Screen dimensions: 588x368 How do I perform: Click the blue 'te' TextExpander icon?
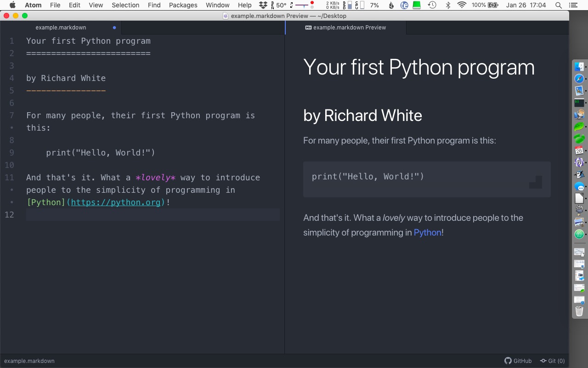point(404,5)
